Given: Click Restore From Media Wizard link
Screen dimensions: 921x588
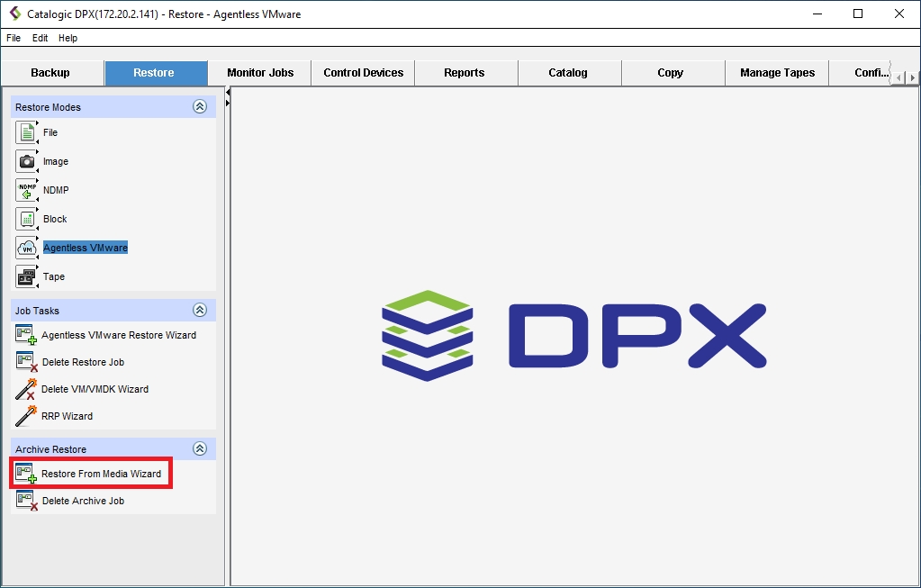Looking at the screenshot, I should pos(101,474).
